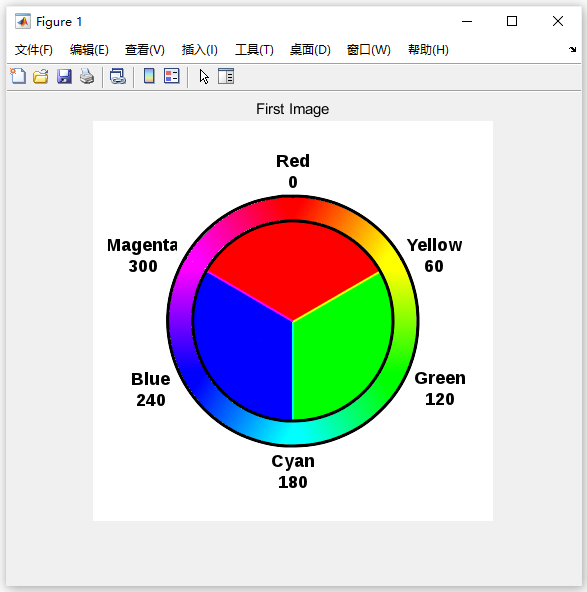The height and width of the screenshot is (592, 587).
Task: Open the 编辑(E) menu
Action: tap(89, 50)
